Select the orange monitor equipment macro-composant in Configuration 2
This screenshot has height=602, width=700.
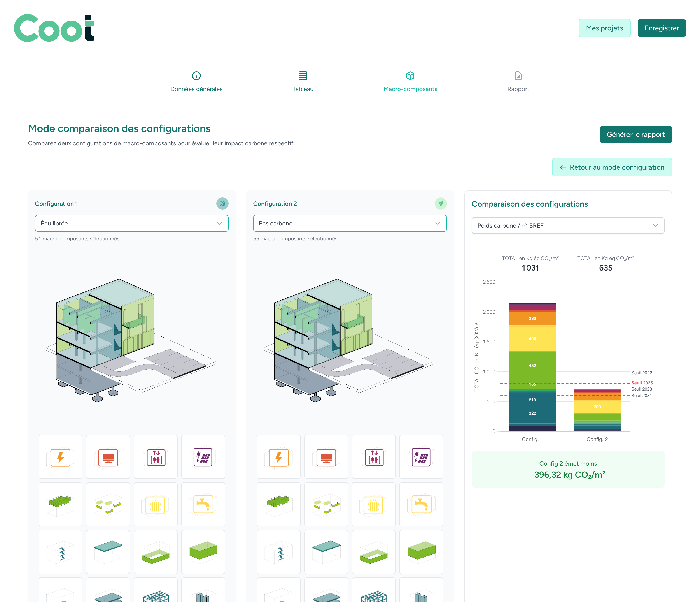pyautogui.click(x=326, y=457)
